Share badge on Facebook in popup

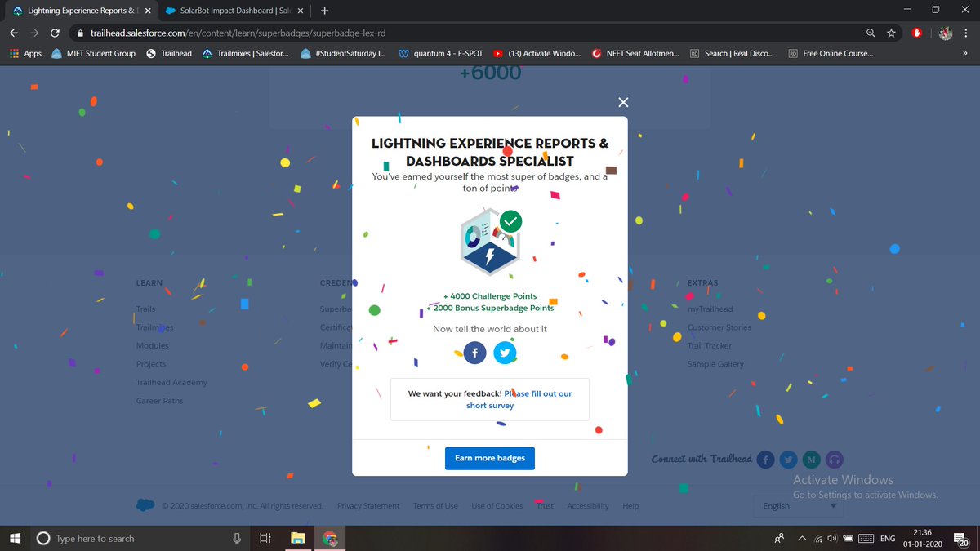point(475,353)
